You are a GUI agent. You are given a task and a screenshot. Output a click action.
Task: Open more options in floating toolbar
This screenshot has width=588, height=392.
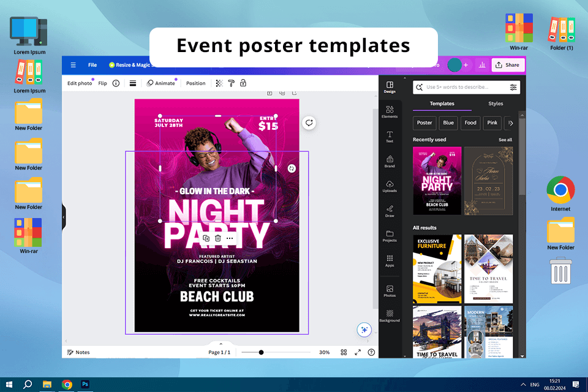pyautogui.click(x=230, y=238)
